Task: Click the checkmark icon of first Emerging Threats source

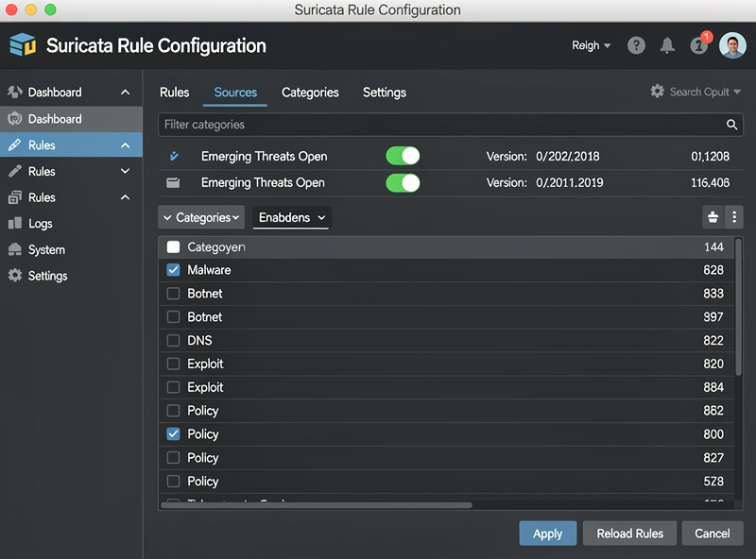Action: [x=174, y=156]
